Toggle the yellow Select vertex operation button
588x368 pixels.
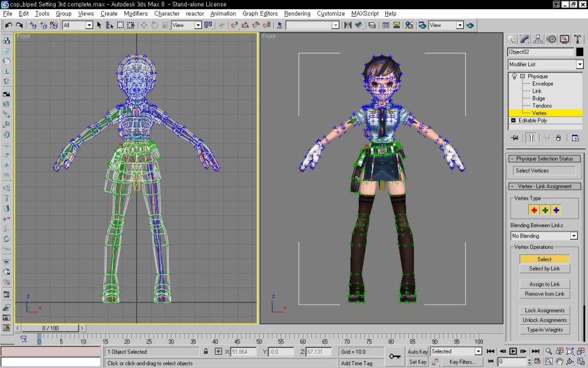coord(544,259)
